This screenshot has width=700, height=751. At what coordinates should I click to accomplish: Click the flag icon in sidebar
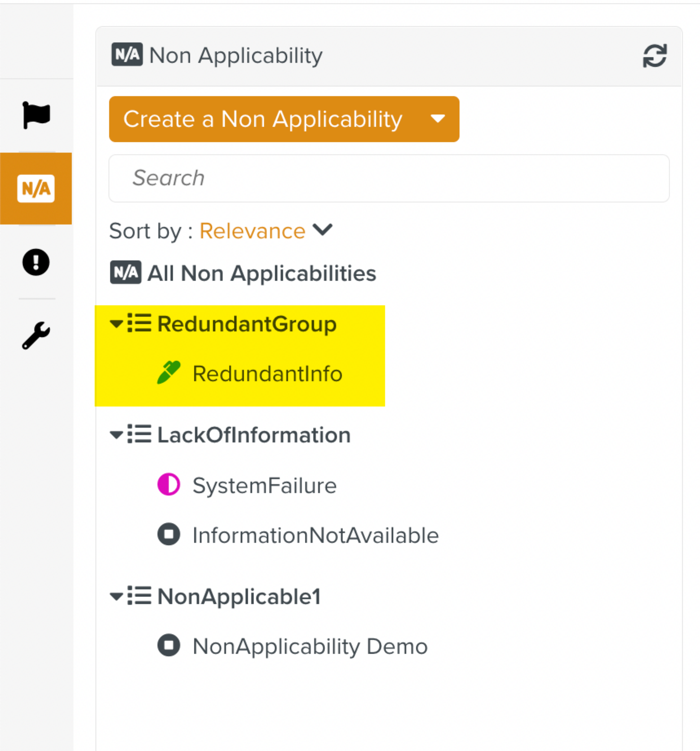click(36, 115)
